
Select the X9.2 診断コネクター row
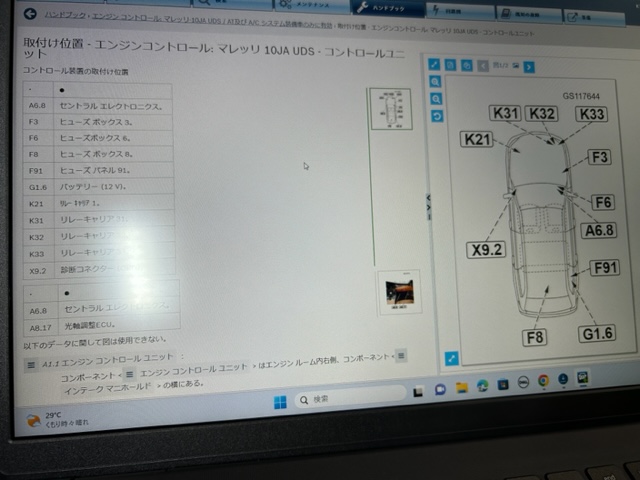pos(100,270)
